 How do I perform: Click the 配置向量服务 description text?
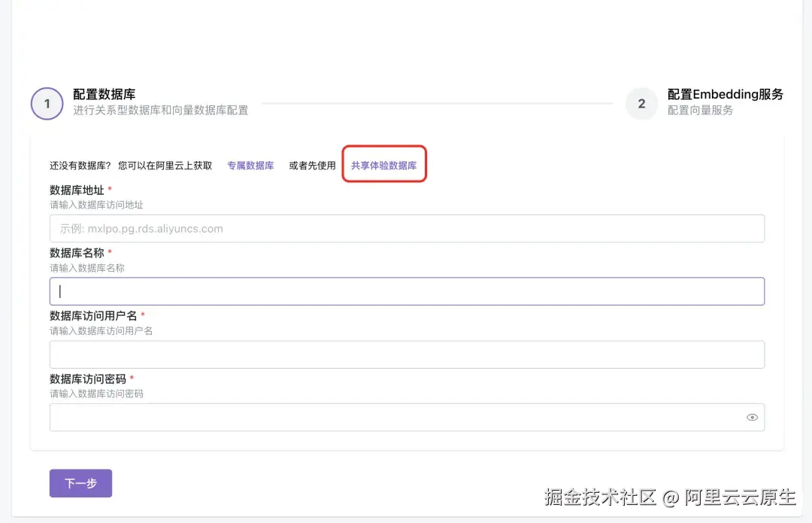700,111
